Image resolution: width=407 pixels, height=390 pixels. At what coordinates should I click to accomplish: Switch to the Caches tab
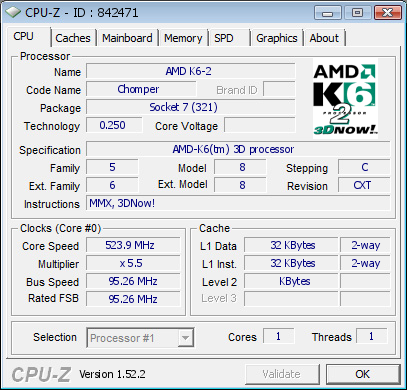[x=73, y=38]
